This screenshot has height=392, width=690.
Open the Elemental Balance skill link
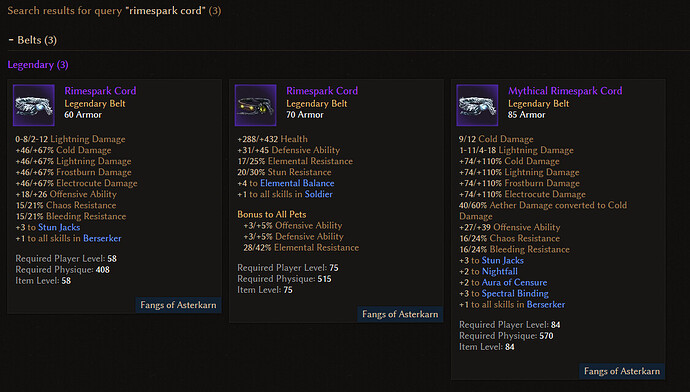click(297, 183)
